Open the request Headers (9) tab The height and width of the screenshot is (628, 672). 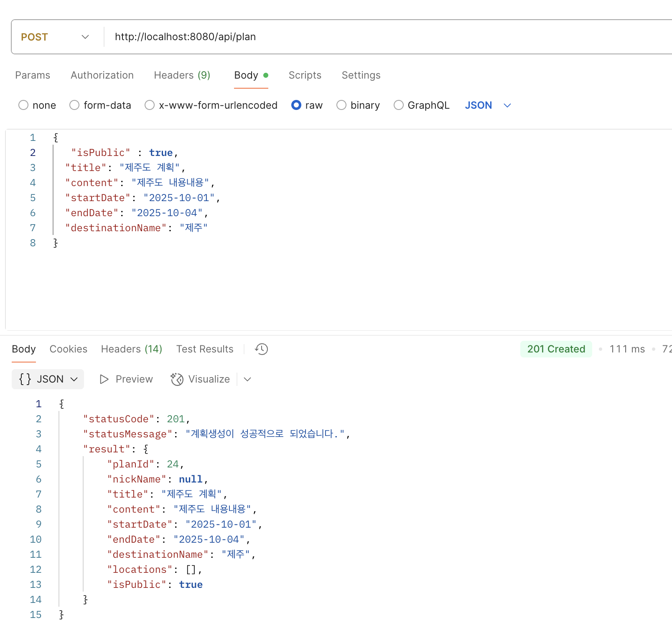coord(182,75)
